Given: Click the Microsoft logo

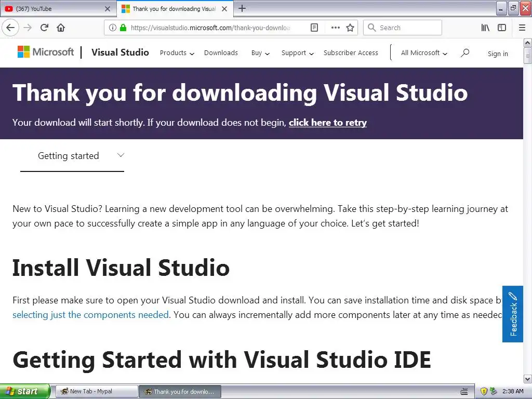Looking at the screenshot, I should (46, 52).
